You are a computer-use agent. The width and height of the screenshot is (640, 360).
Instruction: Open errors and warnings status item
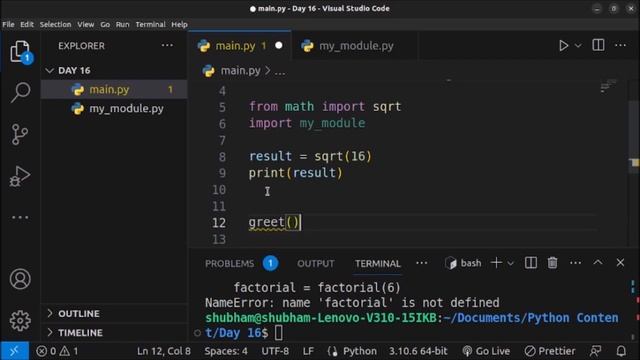coord(57,351)
